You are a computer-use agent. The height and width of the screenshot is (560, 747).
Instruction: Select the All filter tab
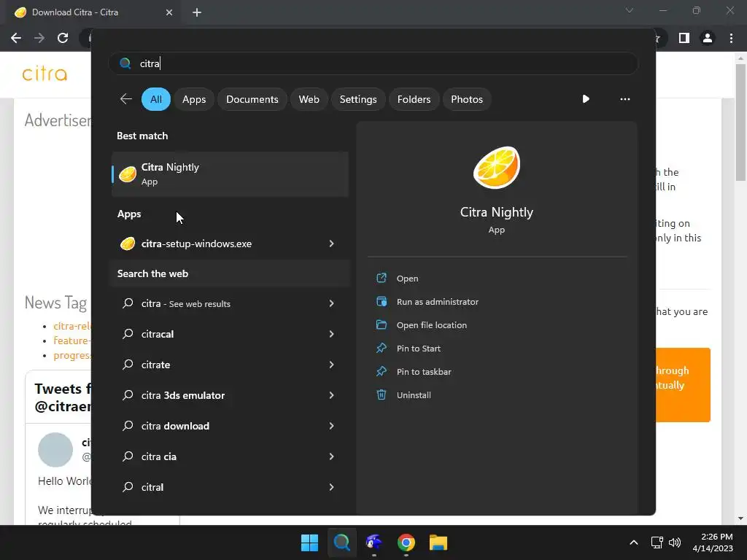click(156, 99)
